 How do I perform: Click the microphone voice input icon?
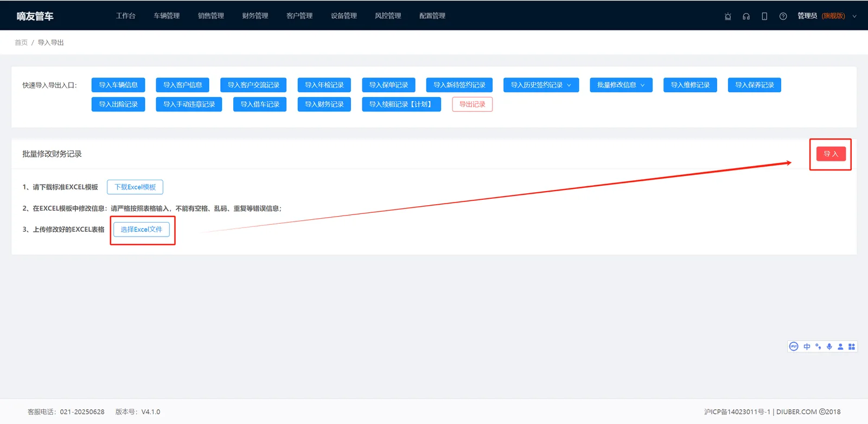(x=829, y=346)
